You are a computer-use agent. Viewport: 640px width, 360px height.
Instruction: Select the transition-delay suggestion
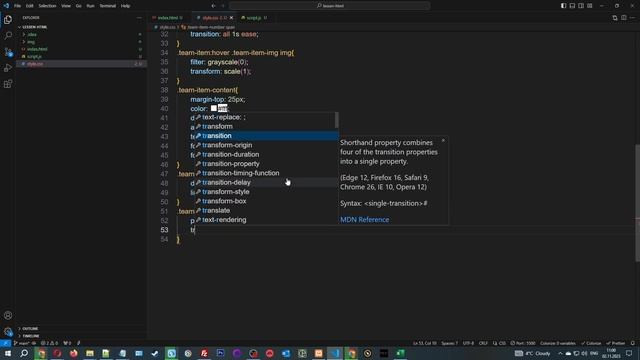click(266, 182)
